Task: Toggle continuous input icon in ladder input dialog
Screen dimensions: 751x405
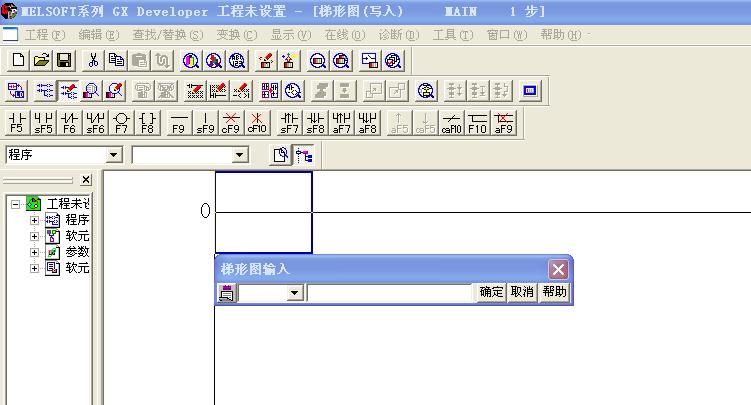Action: tap(227, 293)
